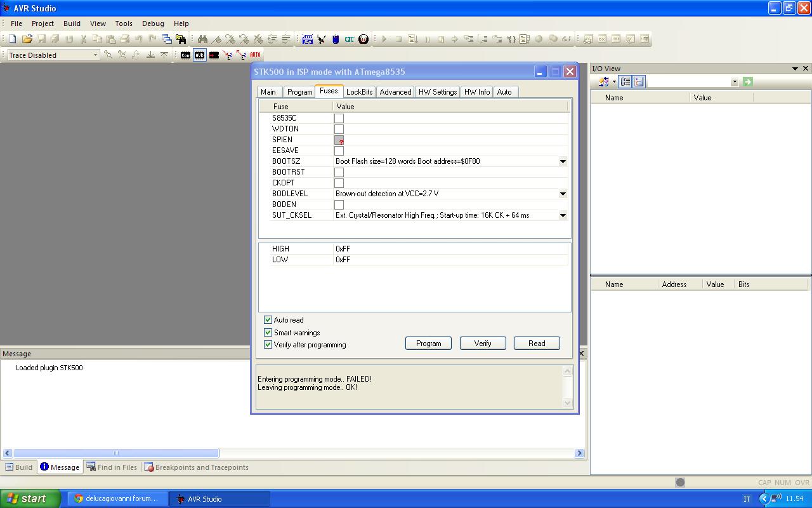Click the Open File folder icon
This screenshot has height=508, width=812.
(27, 39)
